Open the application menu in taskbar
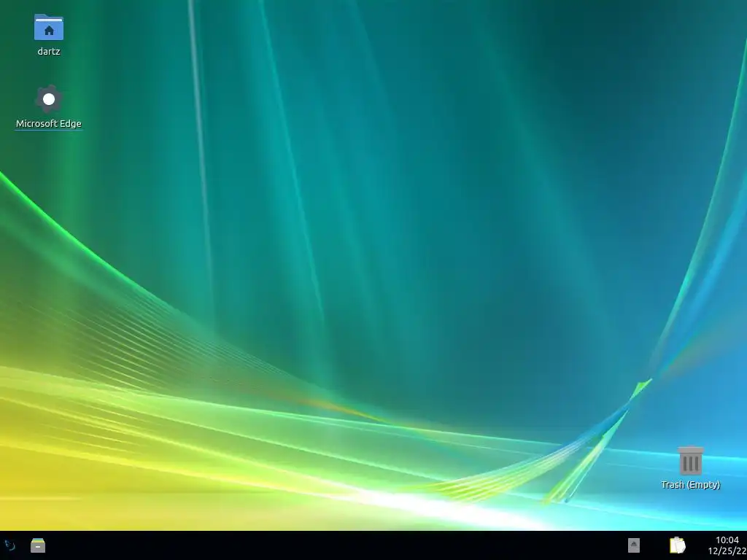 10,545
